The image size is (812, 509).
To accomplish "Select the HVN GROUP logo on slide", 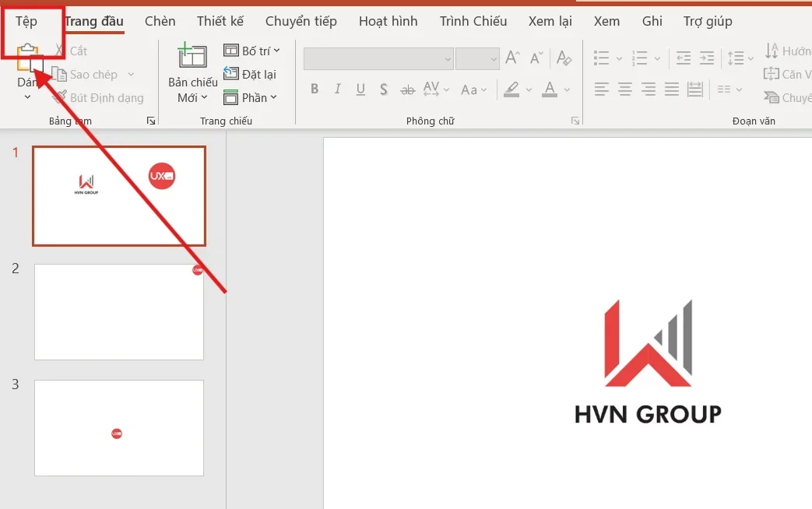I will [x=648, y=361].
